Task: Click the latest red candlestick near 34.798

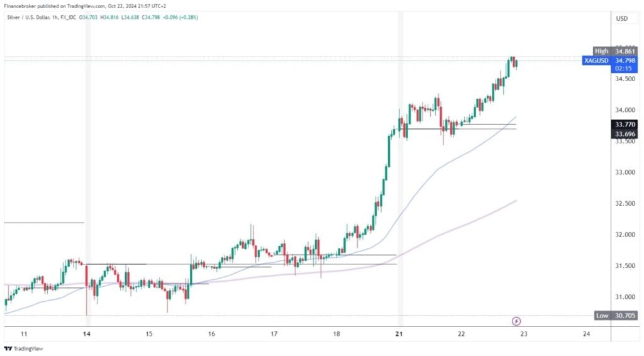Action: pos(516,64)
